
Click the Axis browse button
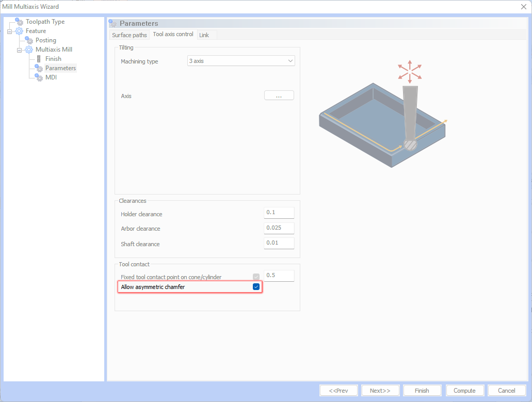(x=279, y=95)
